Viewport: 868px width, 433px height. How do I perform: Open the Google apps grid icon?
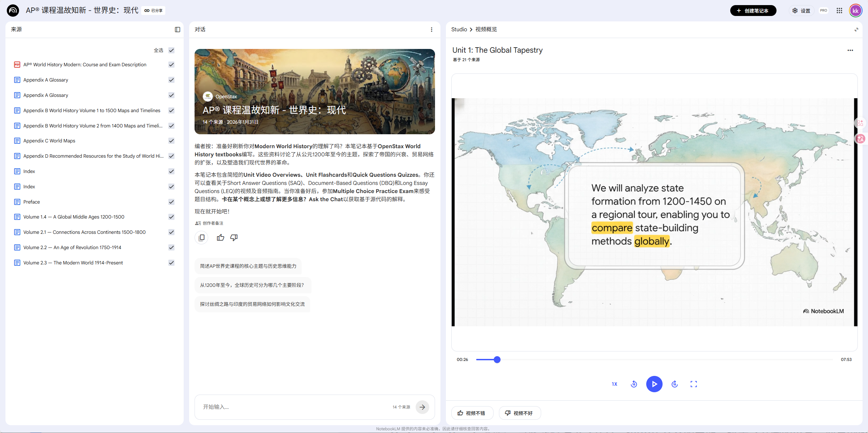pyautogui.click(x=839, y=11)
